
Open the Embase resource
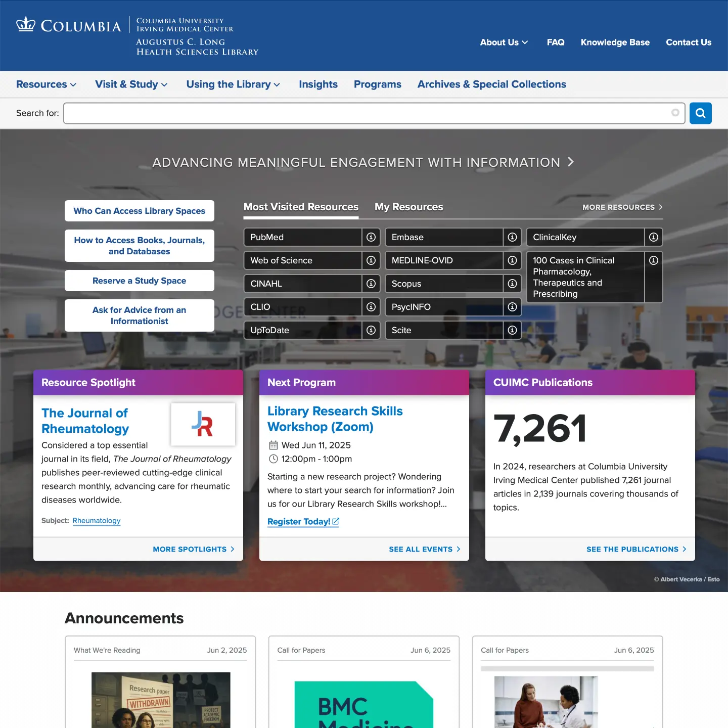point(444,237)
